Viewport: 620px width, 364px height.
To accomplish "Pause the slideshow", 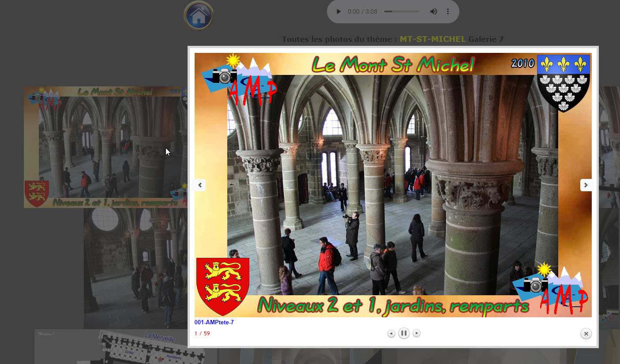I will (404, 333).
